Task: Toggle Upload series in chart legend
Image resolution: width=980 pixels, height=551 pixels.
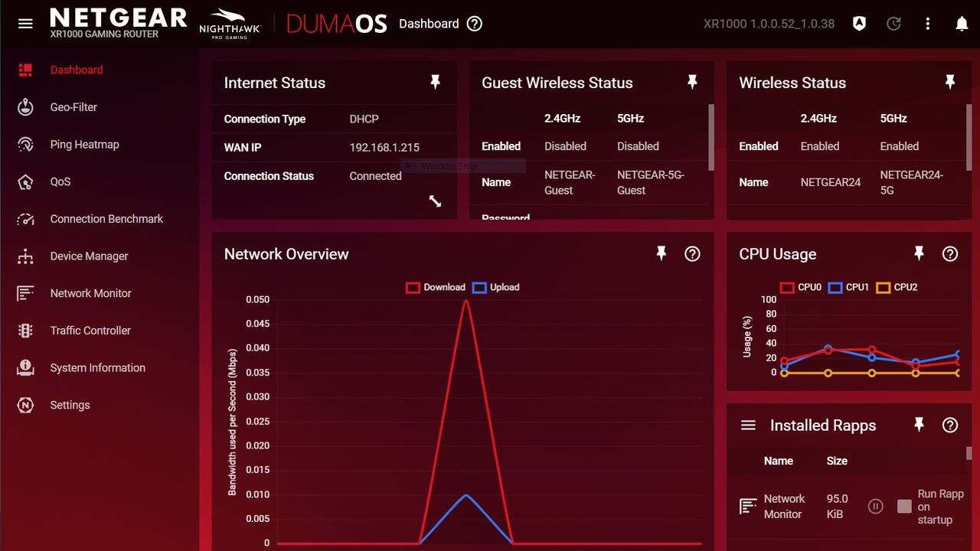Action: 496,288
